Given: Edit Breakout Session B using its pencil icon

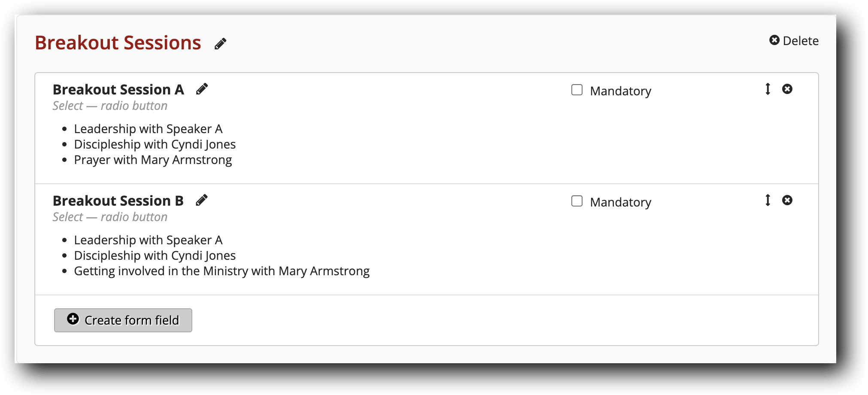Looking at the screenshot, I should coord(201,200).
